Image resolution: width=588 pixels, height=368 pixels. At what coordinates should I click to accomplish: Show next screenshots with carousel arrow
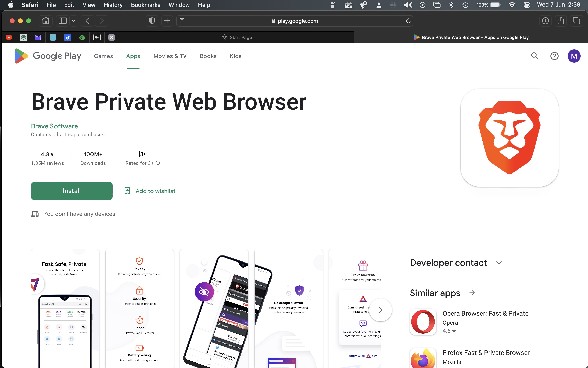[381, 310]
